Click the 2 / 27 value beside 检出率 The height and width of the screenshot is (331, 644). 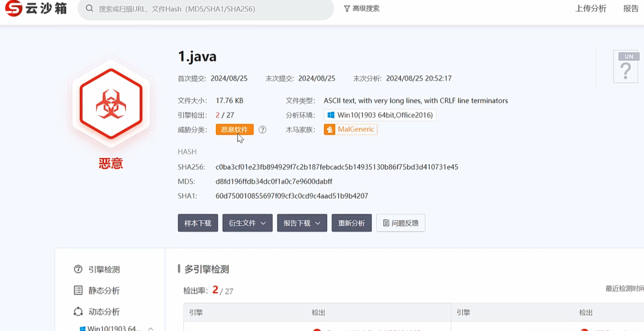(x=223, y=290)
